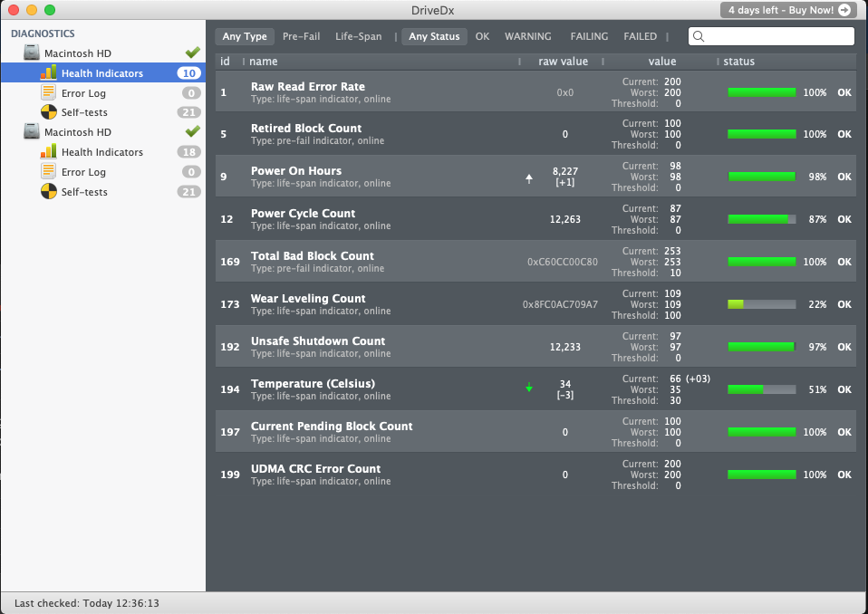Screen dimensions: 868x614
Task: Select the Wear Leveling Count name
Action: [308, 298]
